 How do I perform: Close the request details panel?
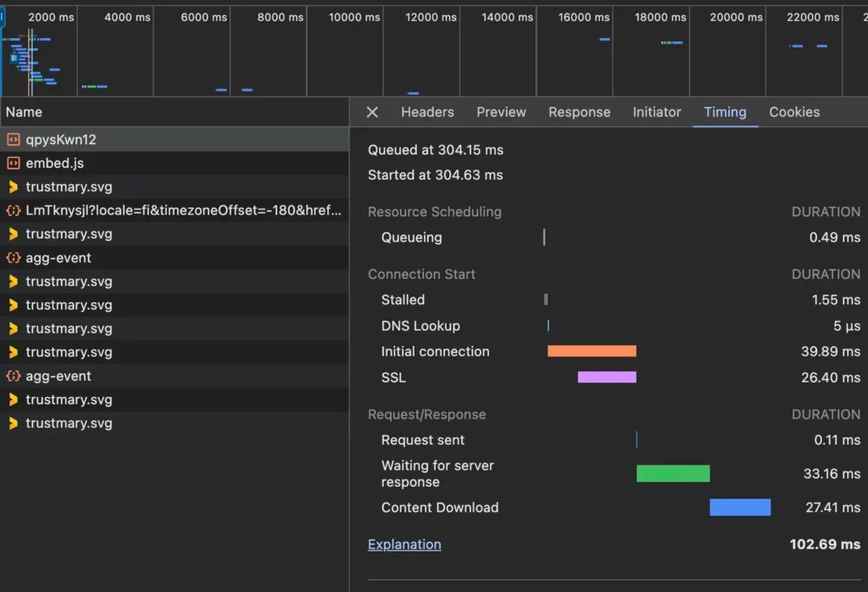click(x=373, y=113)
